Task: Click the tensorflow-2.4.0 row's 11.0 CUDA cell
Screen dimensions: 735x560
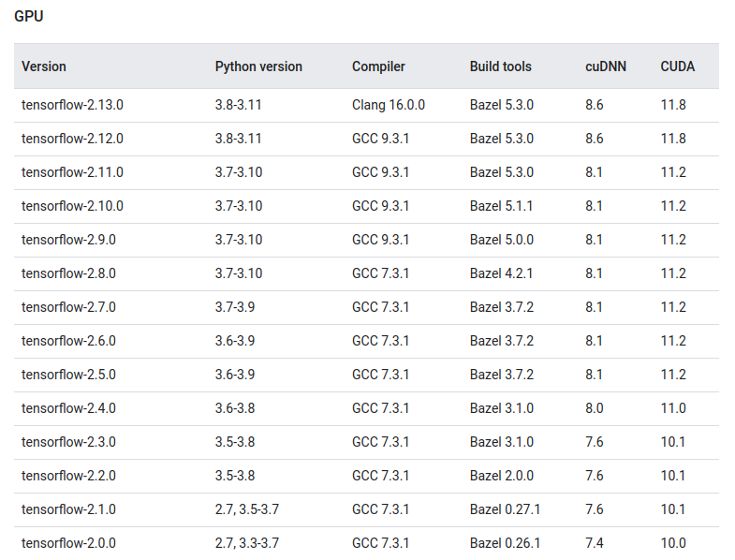Action: pyautogui.click(x=673, y=408)
